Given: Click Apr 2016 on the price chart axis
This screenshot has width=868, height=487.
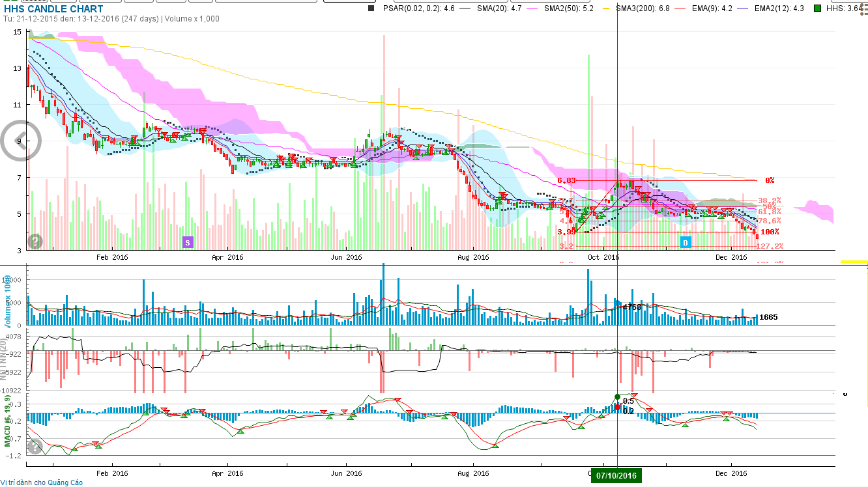Looking at the screenshot, I should click(227, 257).
